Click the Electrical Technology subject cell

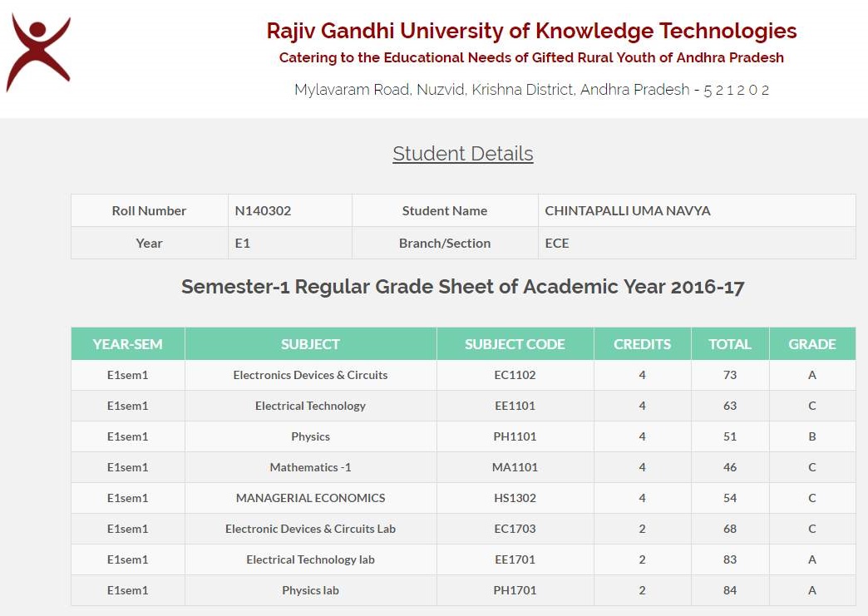(310, 406)
